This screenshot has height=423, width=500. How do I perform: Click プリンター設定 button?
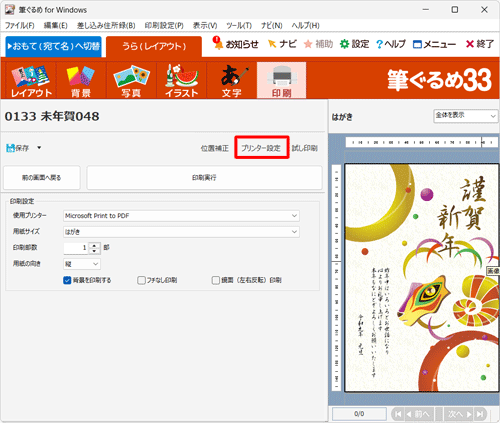click(261, 148)
